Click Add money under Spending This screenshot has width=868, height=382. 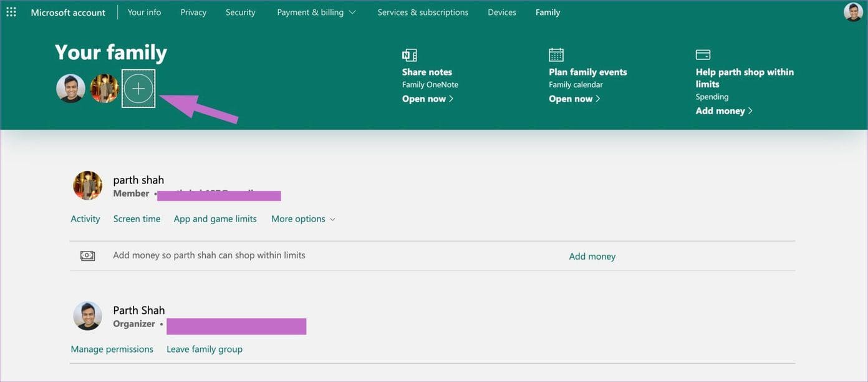(724, 110)
